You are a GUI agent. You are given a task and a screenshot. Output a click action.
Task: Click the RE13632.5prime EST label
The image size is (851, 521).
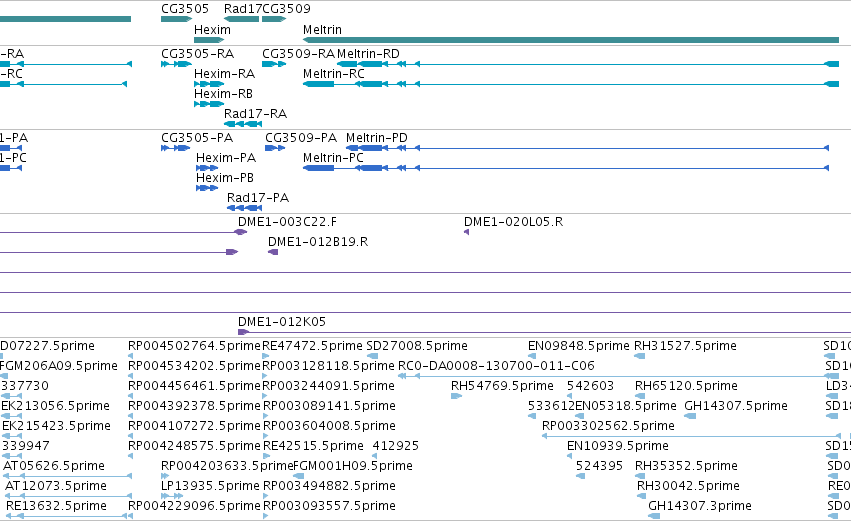(56, 506)
